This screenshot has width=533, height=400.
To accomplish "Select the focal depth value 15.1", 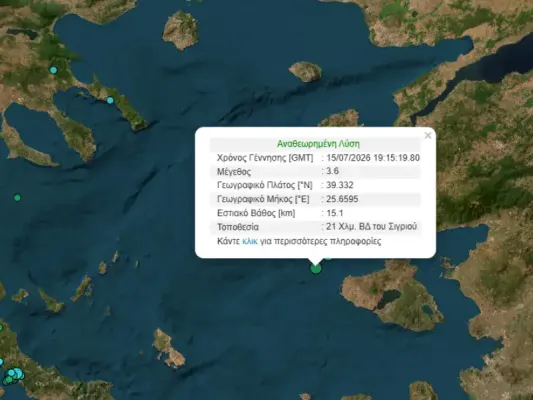I will click(335, 213).
